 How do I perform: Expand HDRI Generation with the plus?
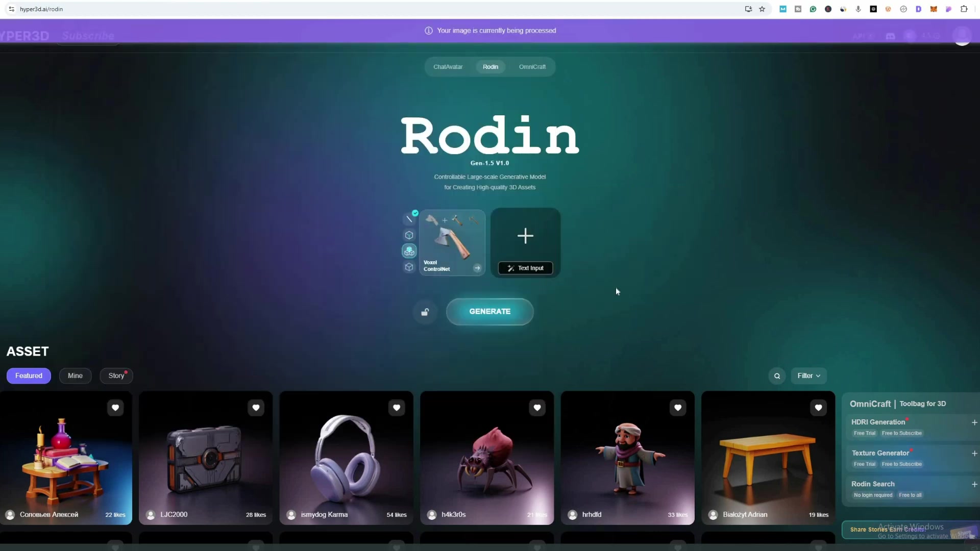(975, 422)
